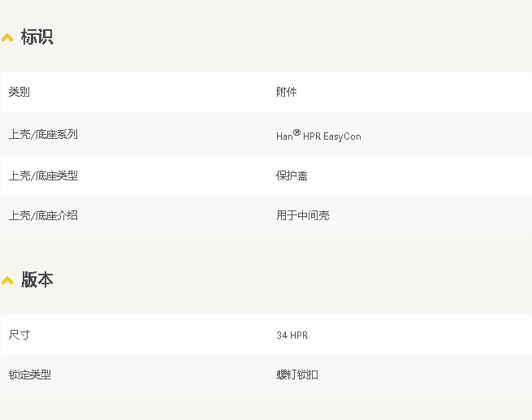Click the 用于中间壳 value text
532x420 pixels.
pos(303,215)
